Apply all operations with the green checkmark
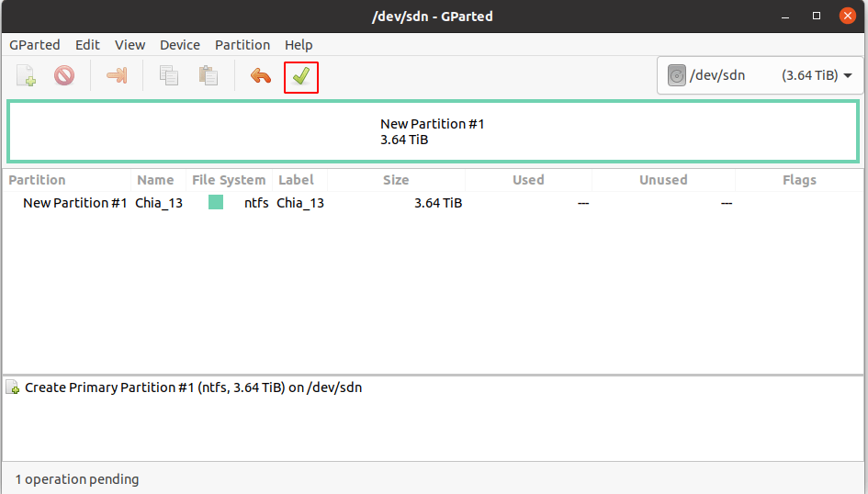The width and height of the screenshot is (868, 494). [301, 77]
